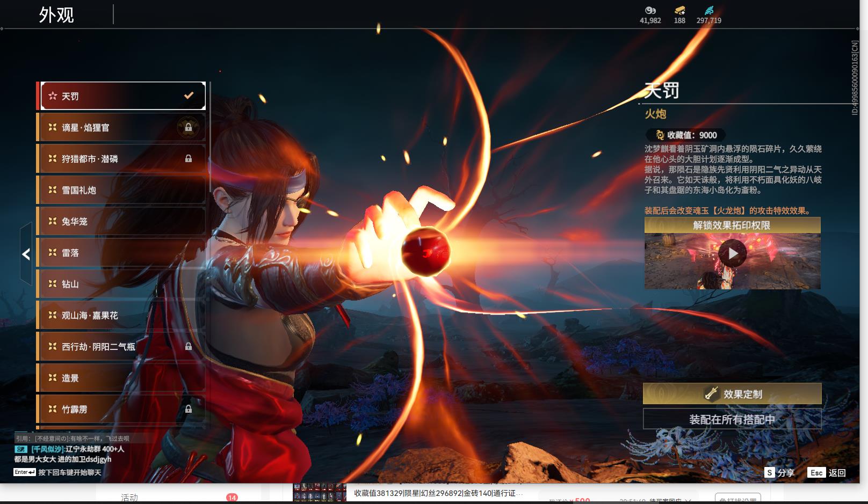This screenshot has width=868, height=504.
Task: Choose the 造景 skin
Action: [x=121, y=378]
